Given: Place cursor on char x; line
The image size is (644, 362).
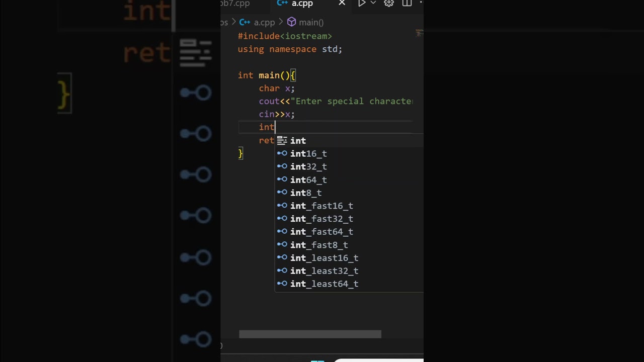Looking at the screenshot, I should coord(277,88).
